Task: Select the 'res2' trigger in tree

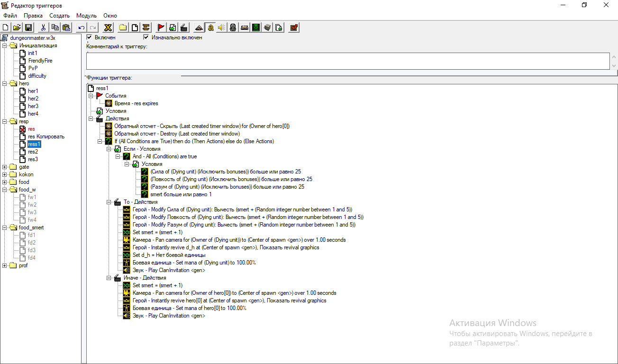Action: point(33,152)
